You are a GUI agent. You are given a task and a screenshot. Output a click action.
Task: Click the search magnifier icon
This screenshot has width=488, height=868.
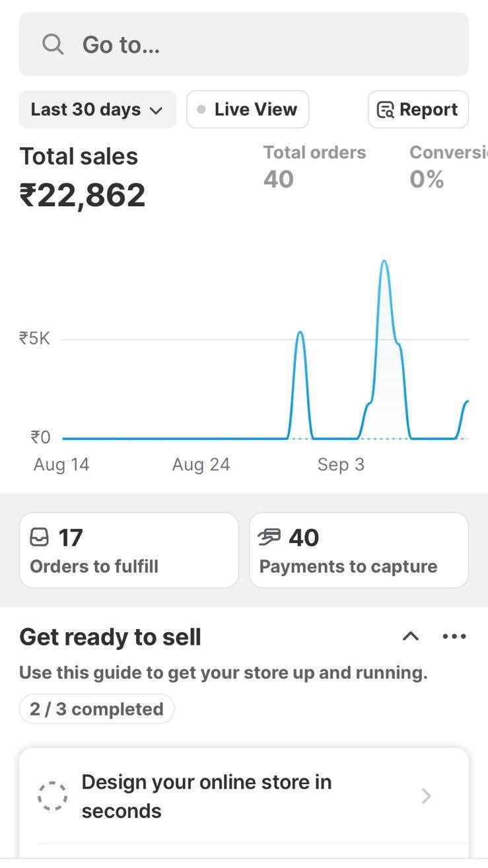[53, 45]
